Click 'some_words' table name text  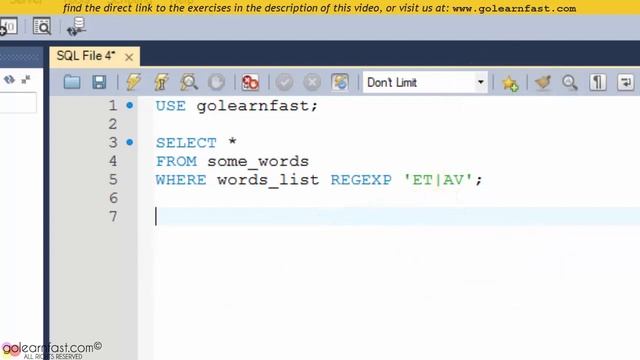258,161
